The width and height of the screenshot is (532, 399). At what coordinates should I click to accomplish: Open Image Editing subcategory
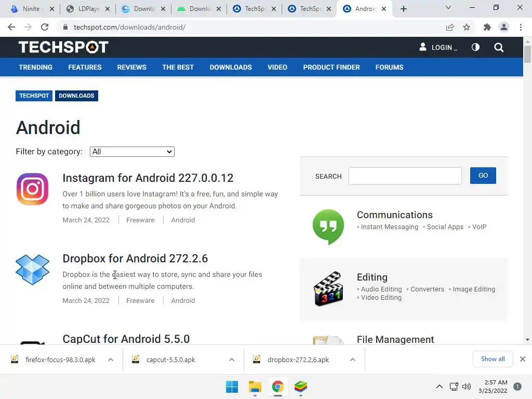pos(474,289)
